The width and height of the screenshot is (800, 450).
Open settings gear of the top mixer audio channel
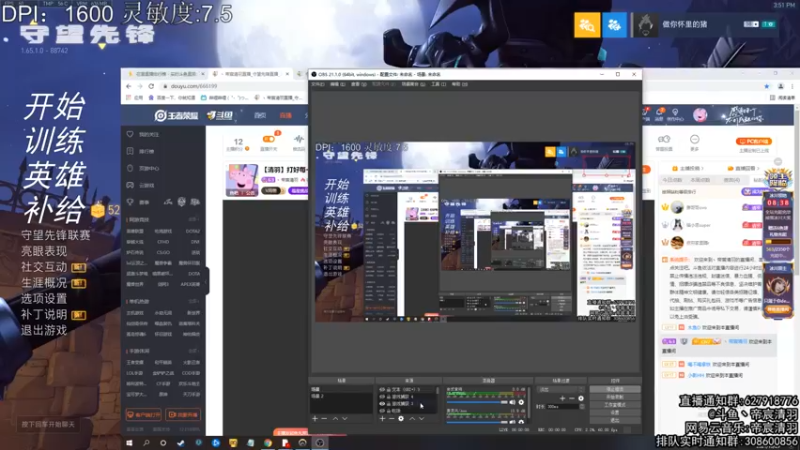coord(521,403)
